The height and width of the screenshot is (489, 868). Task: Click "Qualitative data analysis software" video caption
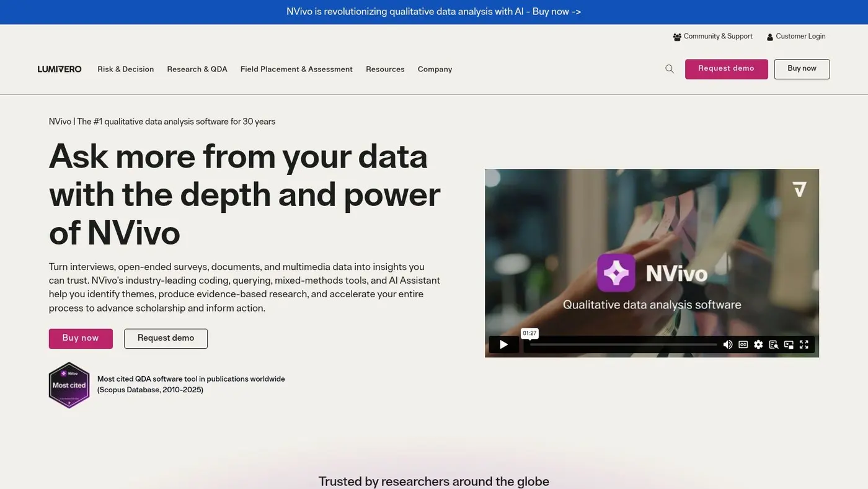(x=652, y=305)
